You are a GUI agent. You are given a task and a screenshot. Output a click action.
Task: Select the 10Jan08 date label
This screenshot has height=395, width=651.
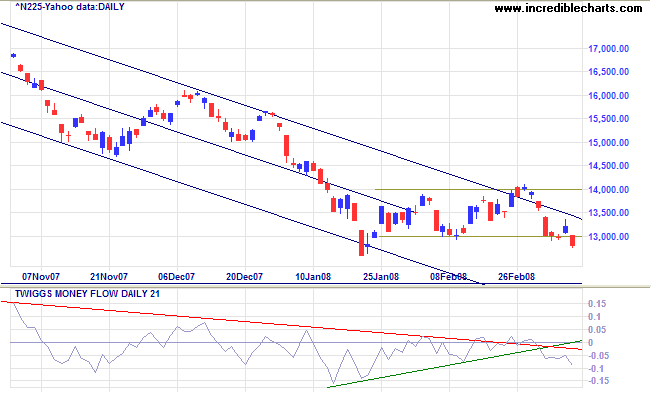[313, 277]
